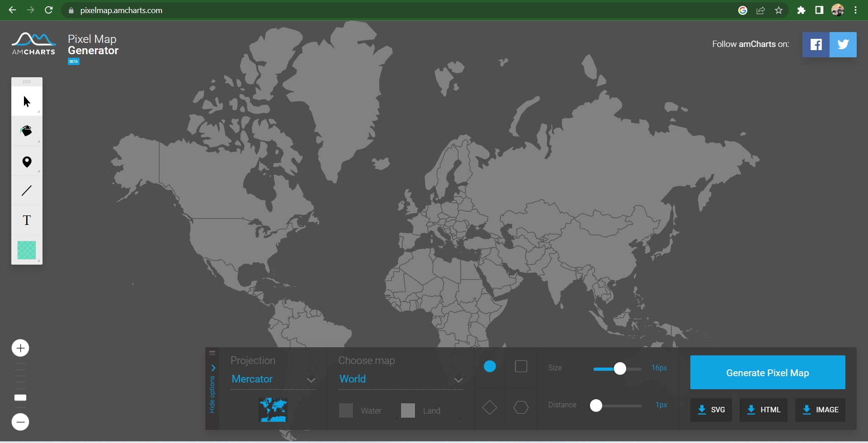The image size is (868, 443).
Task: Open amCharts Facebook page
Action: 816,45
